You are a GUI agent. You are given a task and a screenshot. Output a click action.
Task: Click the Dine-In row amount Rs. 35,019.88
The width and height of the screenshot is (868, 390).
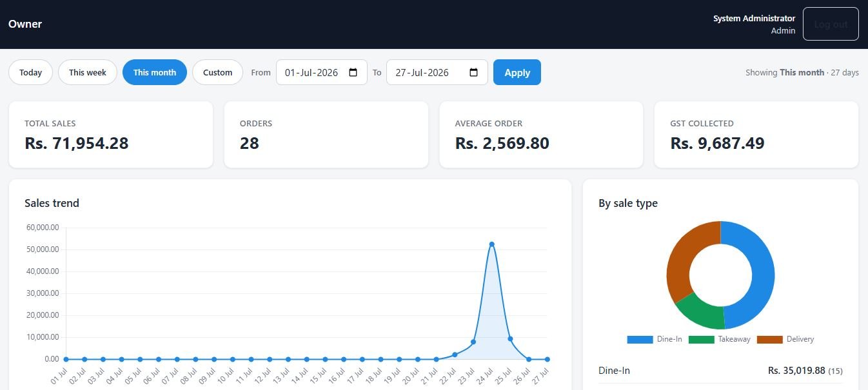(796, 371)
